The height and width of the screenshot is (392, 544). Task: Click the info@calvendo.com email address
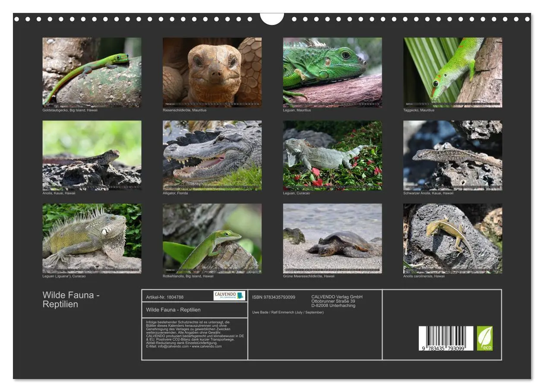(x=173, y=346)
